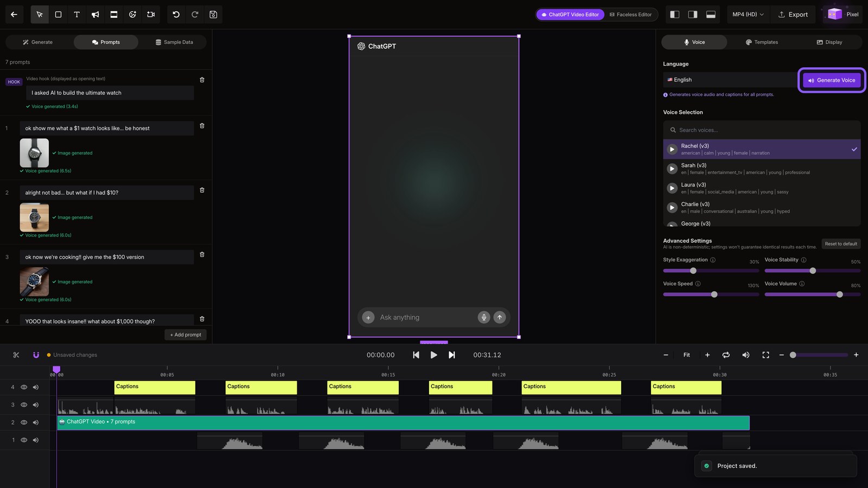
Task: Switch to the Sample Data tab
Action: [174, 42]
